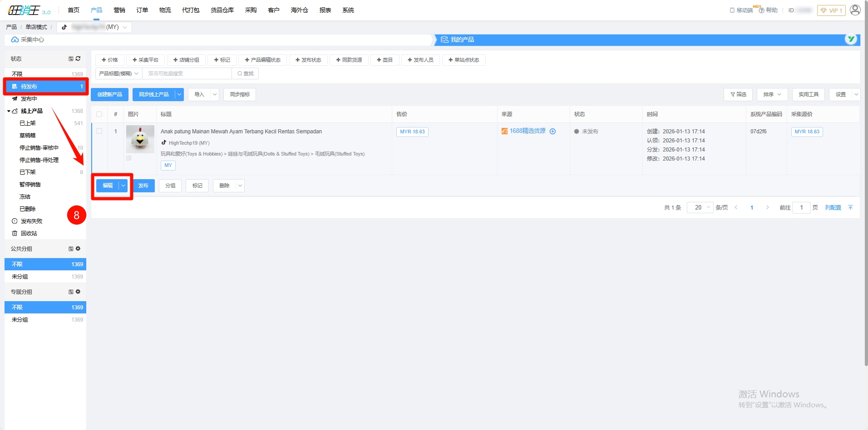Open the 20 条/页 page size dropdown
868x430 pixels.
[x=700, y=208]
